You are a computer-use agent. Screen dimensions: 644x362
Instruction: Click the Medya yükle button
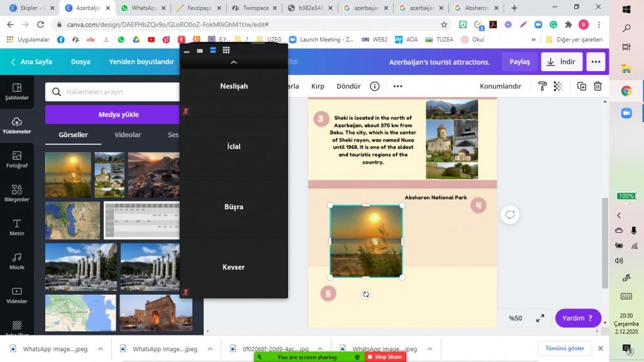[x=118, y=115]
